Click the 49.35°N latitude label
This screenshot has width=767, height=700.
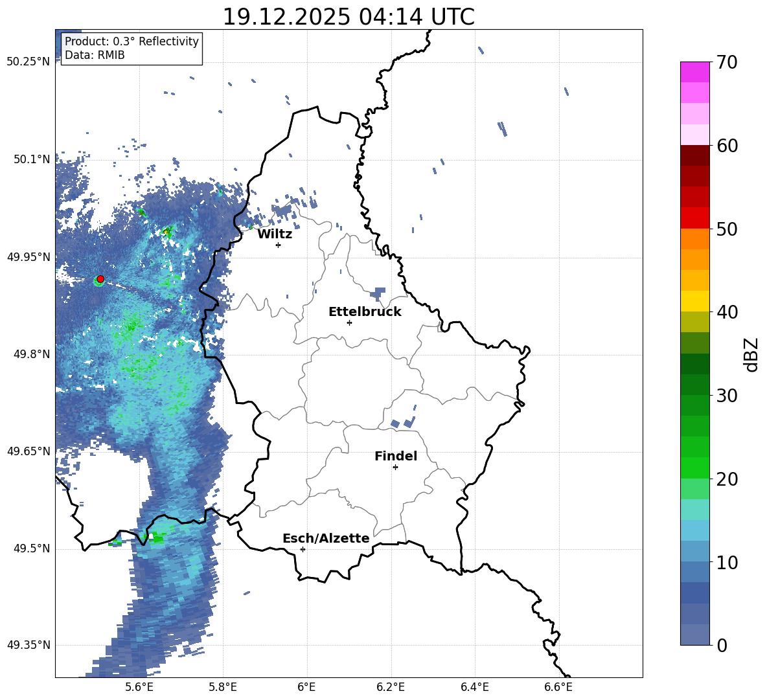tap(29, 645)
